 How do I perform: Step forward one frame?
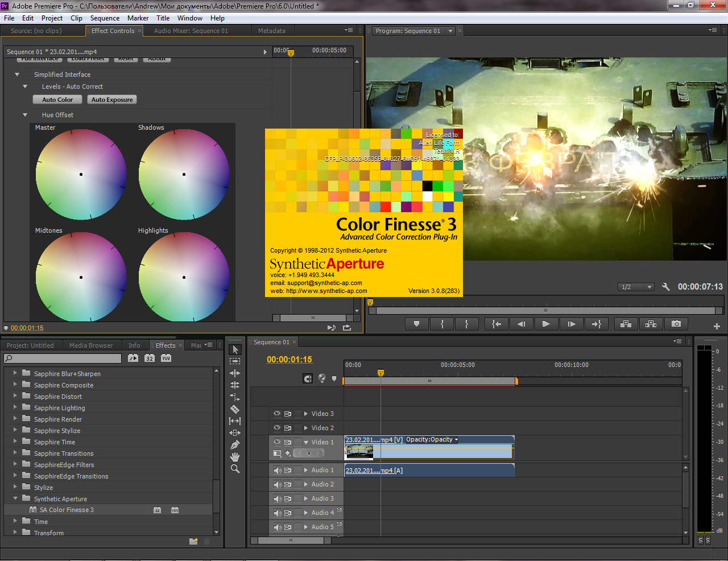click(x=571, y=324)
